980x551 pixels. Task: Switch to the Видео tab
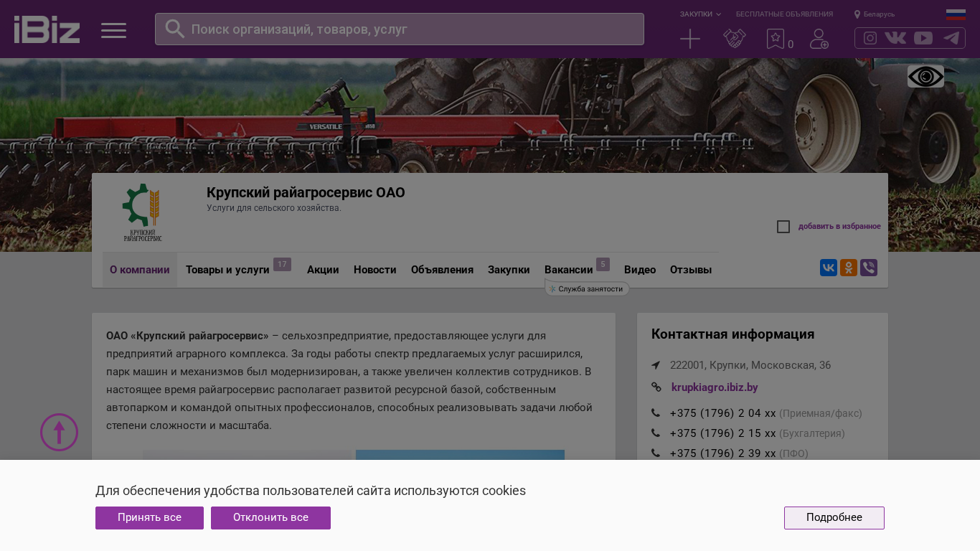(x=640, y=270)
